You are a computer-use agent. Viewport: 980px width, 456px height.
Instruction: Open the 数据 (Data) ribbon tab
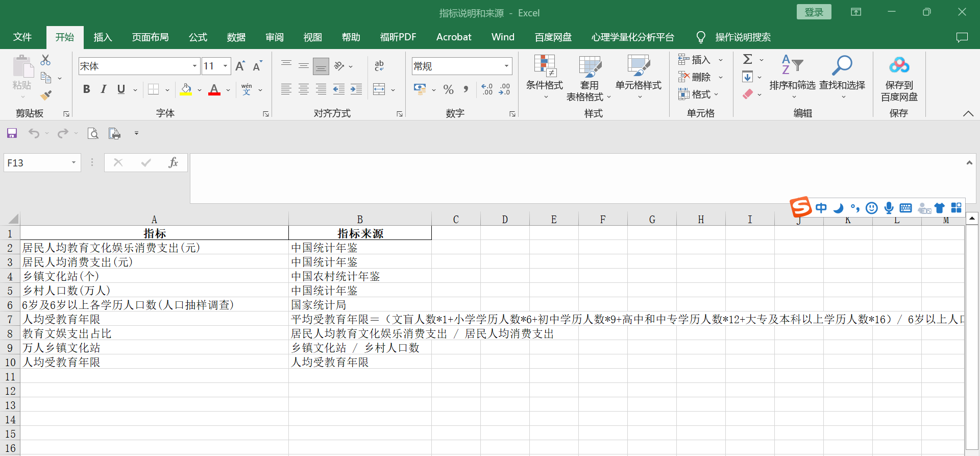(x=236, y=37)
